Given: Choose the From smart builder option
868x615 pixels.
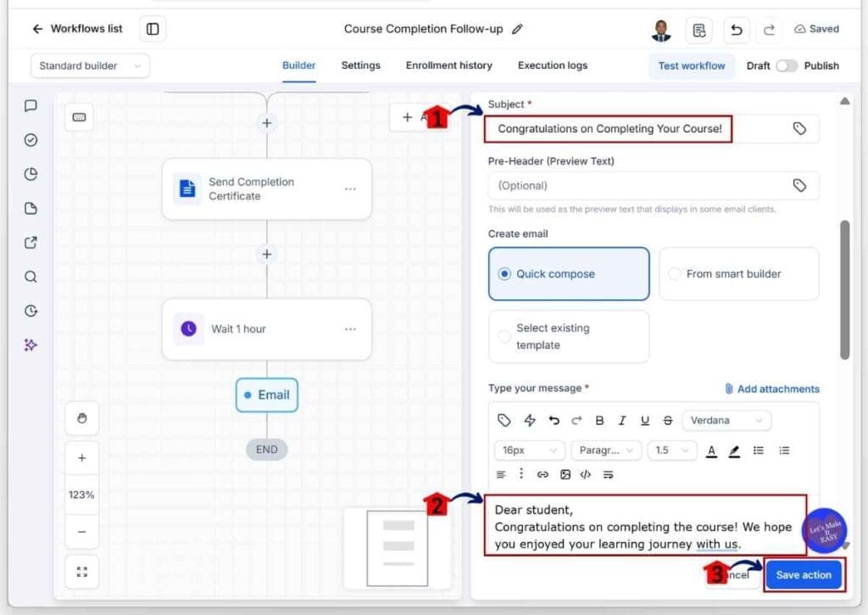Looking at the screenshot, I should coord(738,274).
